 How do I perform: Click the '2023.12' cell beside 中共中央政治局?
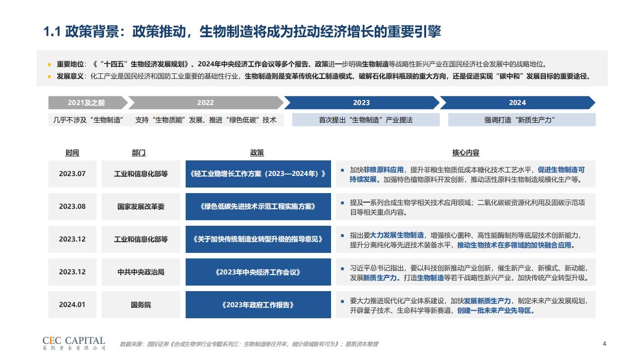pyautogui.click(x=72, y=272)
